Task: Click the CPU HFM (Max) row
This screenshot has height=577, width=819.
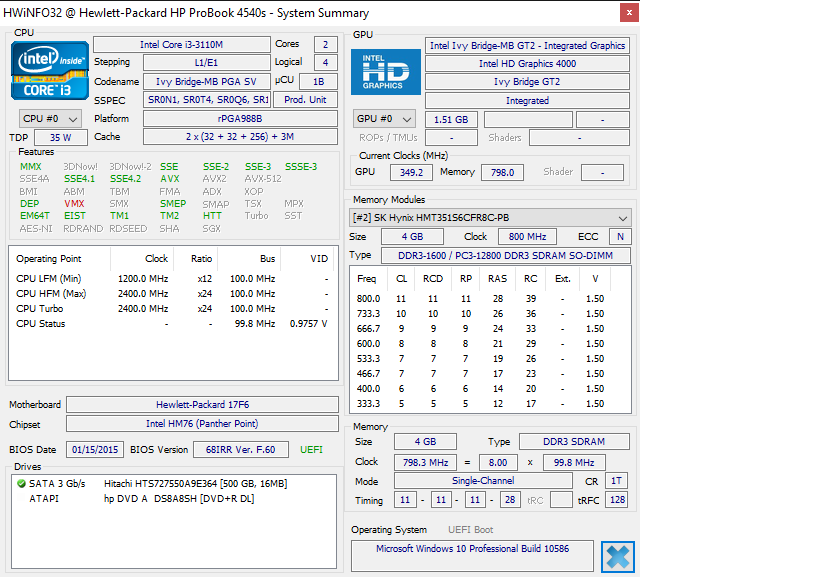Action: pyautogui.click(x=173, y=294)
